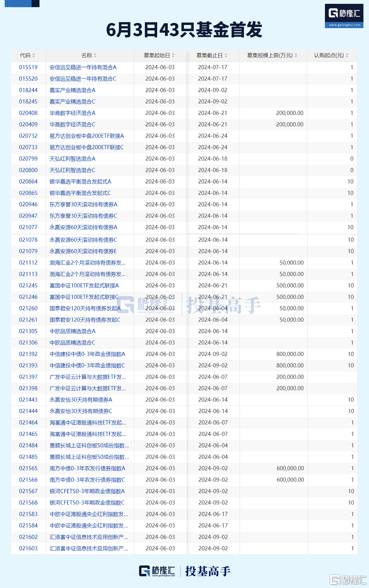369x588 pixels.
Task: Open the fund 南方中债0-3年农发行债券指数C
Action: tap(87, 480)
